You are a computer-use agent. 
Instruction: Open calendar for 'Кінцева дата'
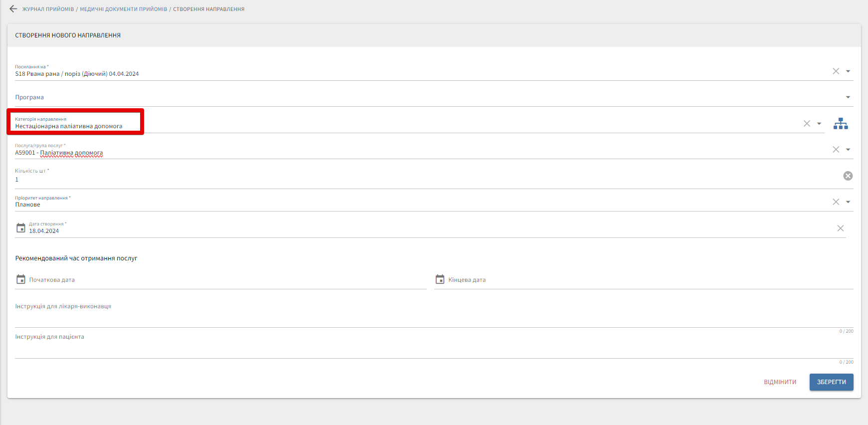click(440, 279)
